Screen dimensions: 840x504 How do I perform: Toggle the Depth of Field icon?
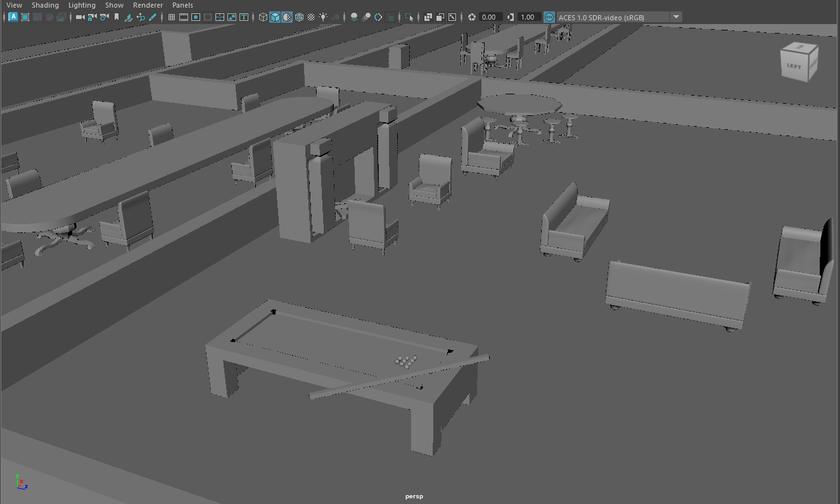click(x=391, y=17)
